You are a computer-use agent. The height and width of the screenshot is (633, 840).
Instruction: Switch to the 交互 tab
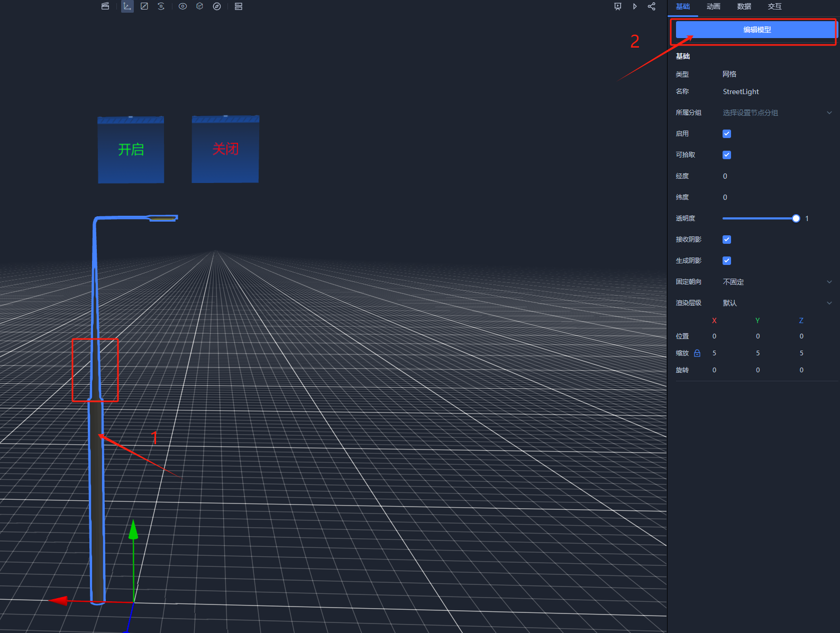click(775, 6)
